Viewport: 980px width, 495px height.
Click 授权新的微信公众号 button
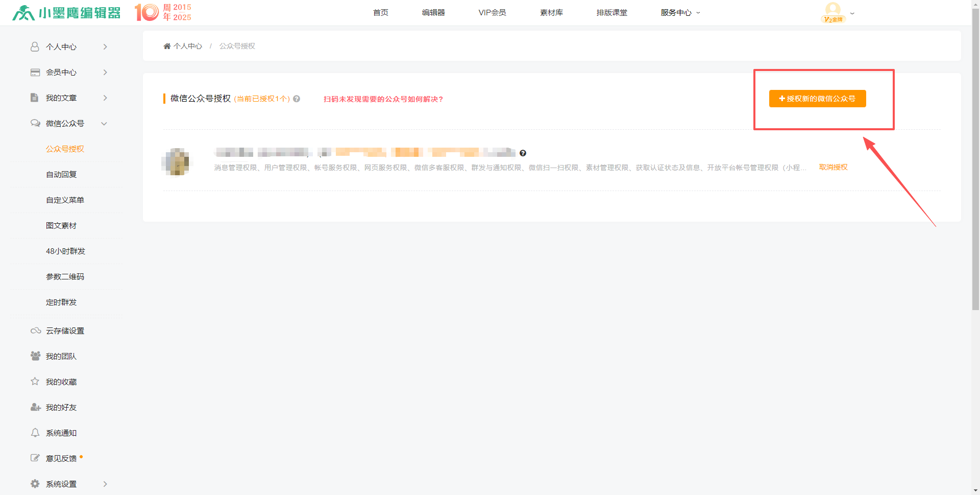tap(817, 99)
